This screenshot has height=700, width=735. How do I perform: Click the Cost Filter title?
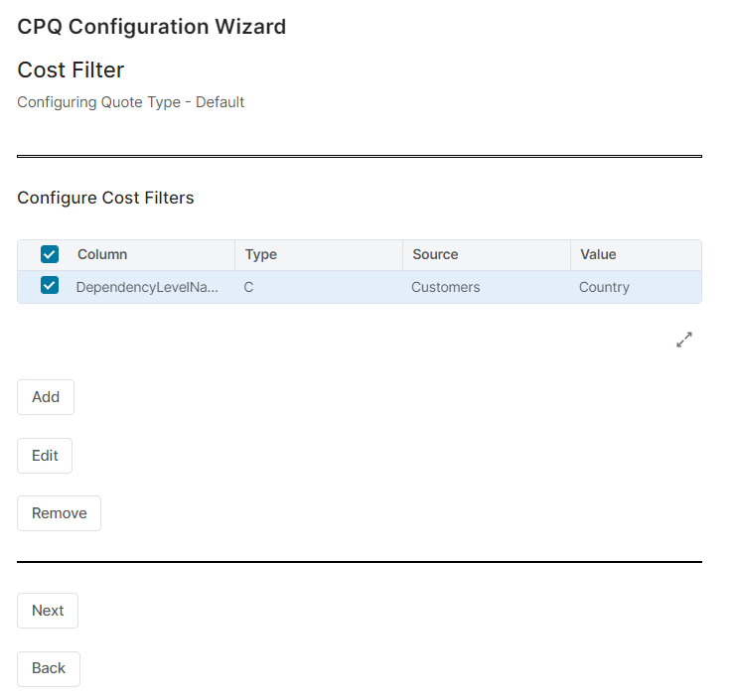click(71, 70)
